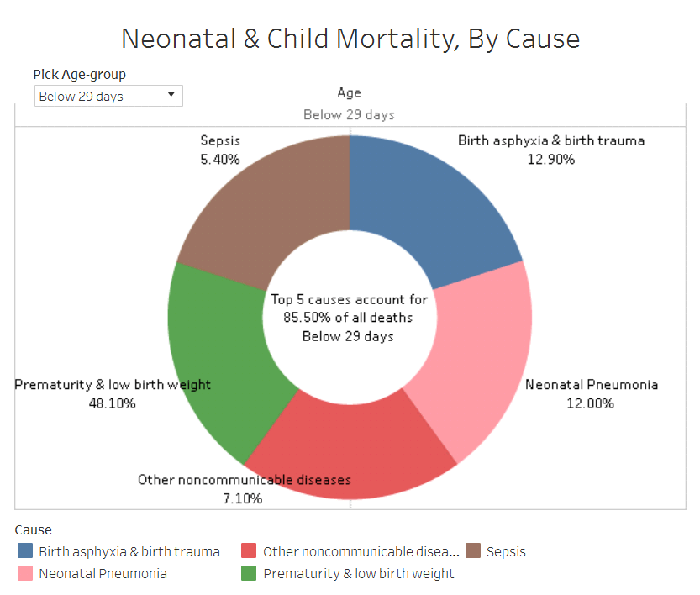Click the Pick Age-group label
The width and height of the screenshot is (700, 595).
click(x=79, y=74)
